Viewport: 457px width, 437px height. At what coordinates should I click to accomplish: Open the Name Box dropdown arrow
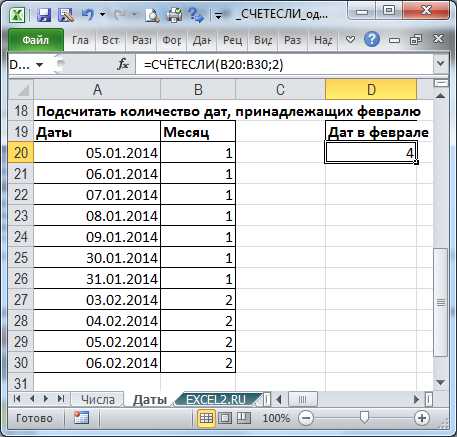tap(39, 65)
